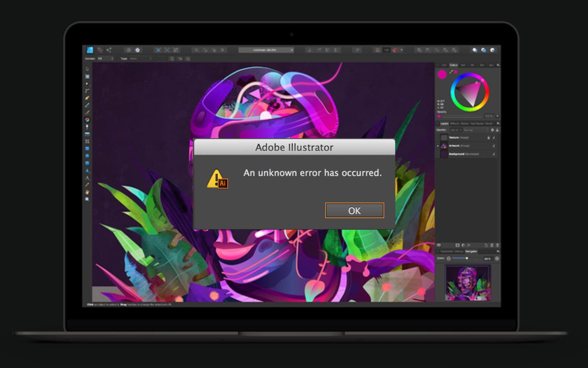Select the Pencil tool
Screen dimensions: 588x368
coord(87,105)
